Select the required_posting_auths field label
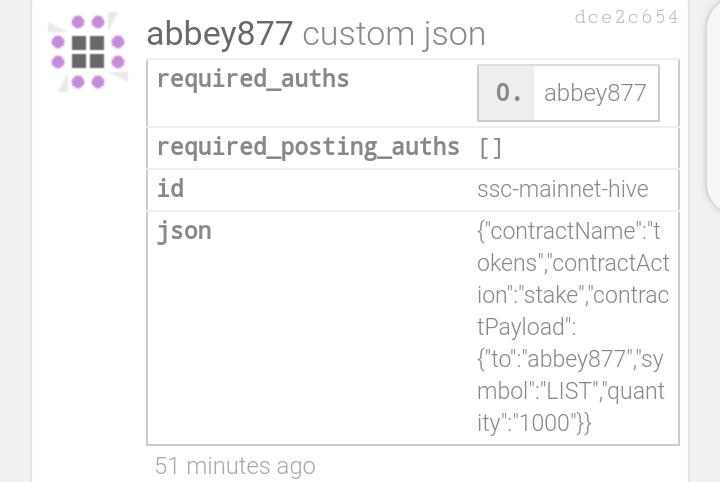Viewport: 720px width, 482px height. tap(308, 147)
